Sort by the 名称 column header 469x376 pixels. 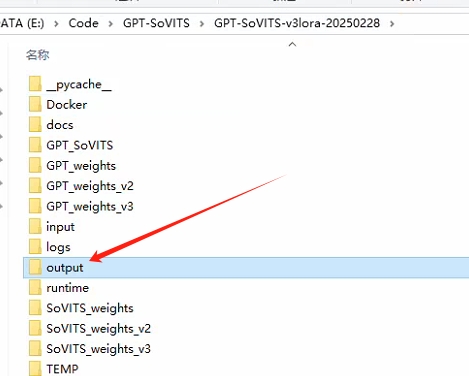click(x=38, y=55)
